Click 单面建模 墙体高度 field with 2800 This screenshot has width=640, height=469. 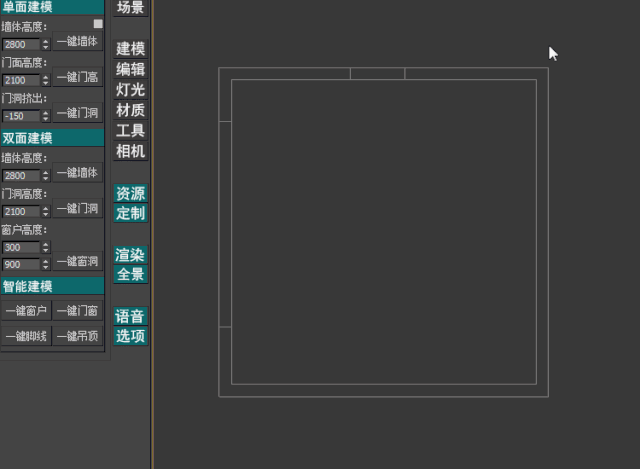point(21,44)
